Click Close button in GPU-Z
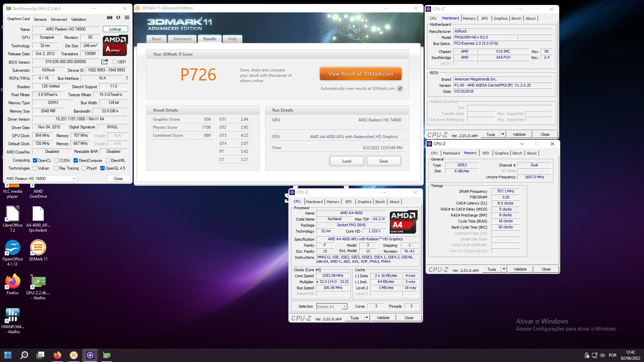The height and width of the screenshot is (362, 644). tap(118, 179)
